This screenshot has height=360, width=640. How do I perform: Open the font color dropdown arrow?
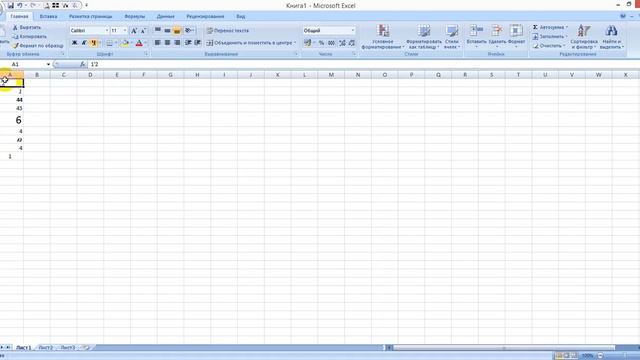pyautogui.click(x=146, y=43)
